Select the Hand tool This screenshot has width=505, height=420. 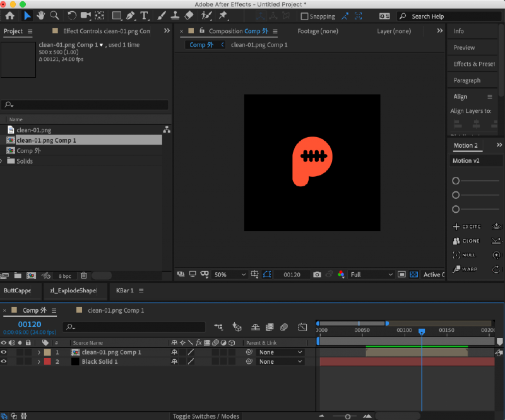41,16
